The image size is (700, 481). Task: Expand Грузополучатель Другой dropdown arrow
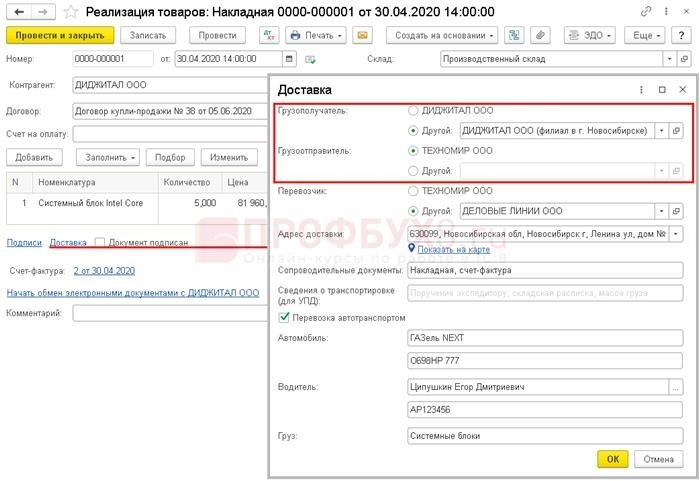pos(662,130)
